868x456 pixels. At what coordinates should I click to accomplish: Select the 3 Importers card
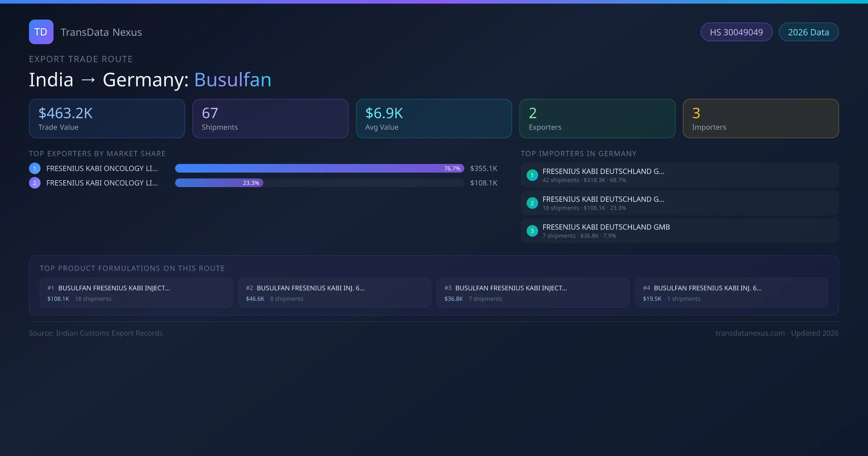761,119
